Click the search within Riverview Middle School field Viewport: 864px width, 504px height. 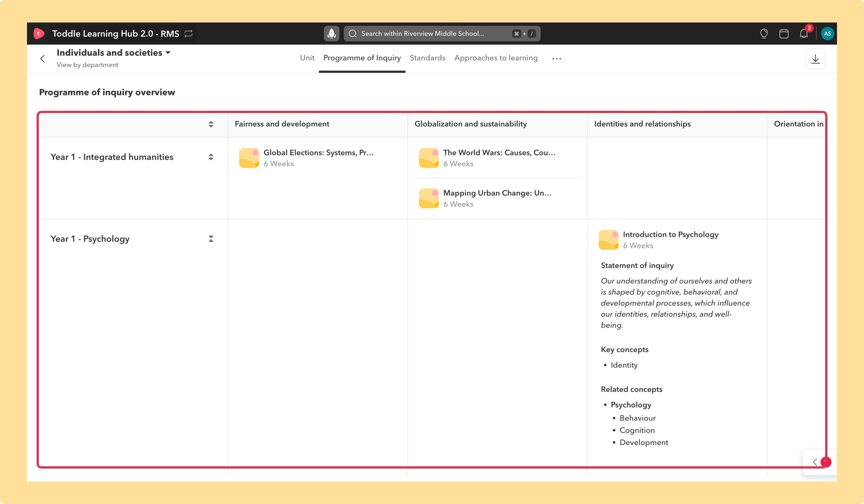click(x=442, y=34)
